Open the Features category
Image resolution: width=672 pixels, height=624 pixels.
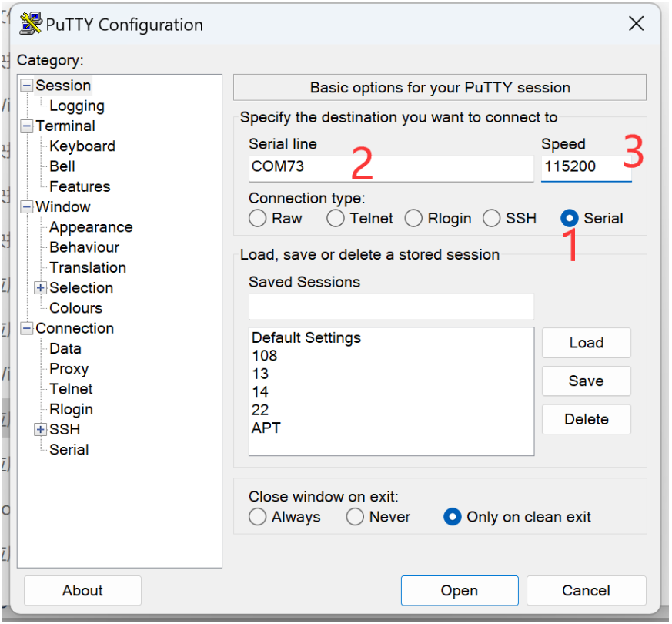tap(80, 186)
